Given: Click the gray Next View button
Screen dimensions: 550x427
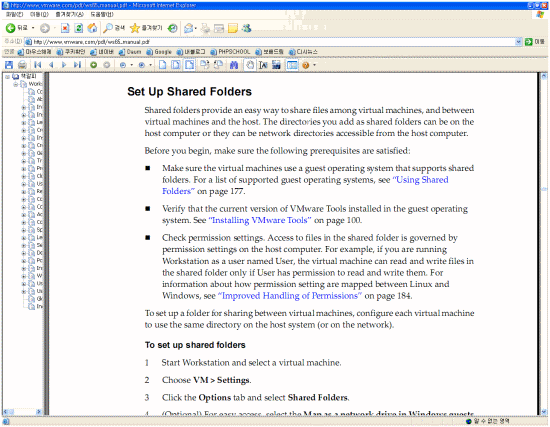Looking at the screenshot, I should click(107, 65).
